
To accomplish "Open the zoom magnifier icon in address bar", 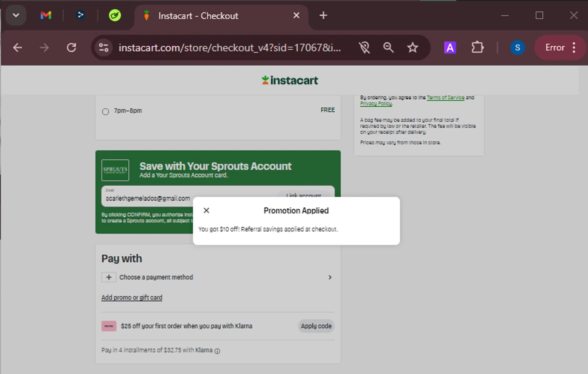I will click(388, 47).
